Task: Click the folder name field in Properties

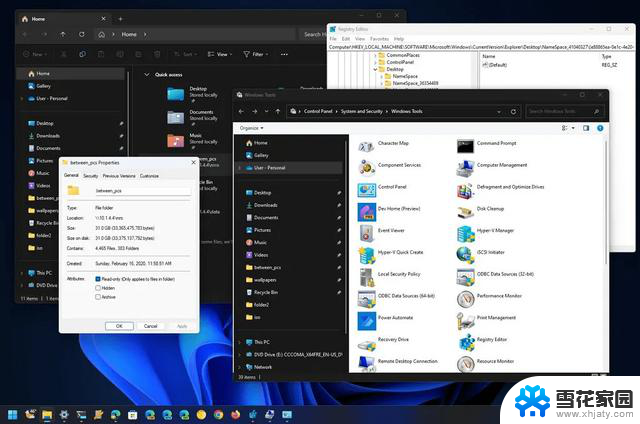Action: tap(142, 191)
